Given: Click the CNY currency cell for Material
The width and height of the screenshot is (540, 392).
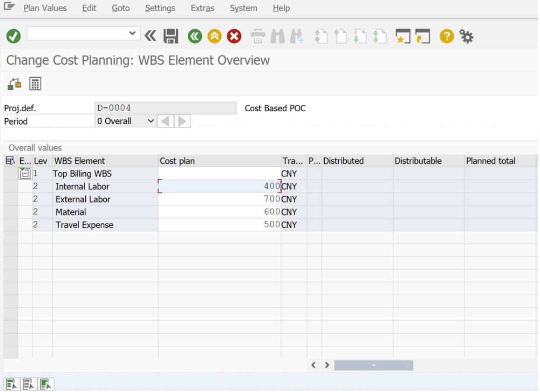Looking at the screenshot, I should (x=294, y=212).
